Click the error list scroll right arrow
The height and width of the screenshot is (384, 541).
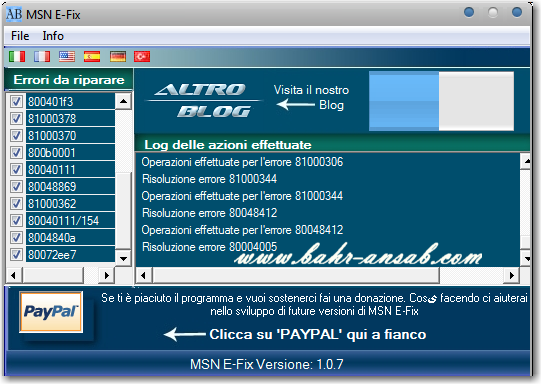tap(107, 275)
